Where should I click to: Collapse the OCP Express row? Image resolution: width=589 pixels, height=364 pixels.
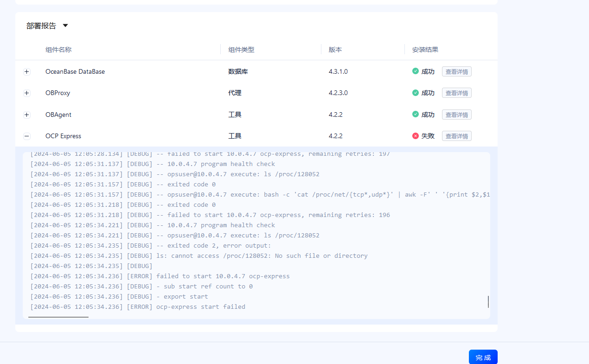tap(27, 136)
